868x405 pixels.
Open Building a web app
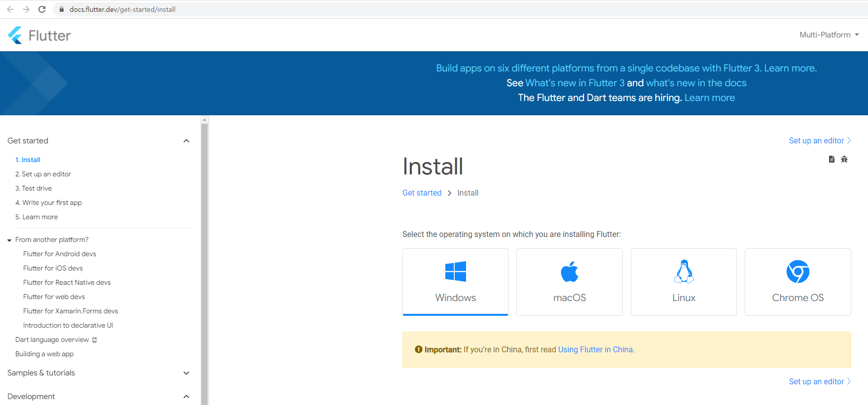coord(44,354)
